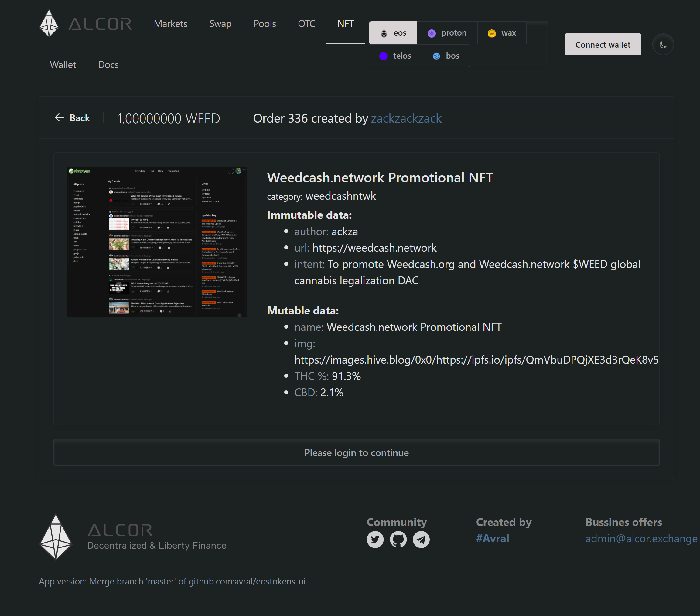Click the category weedcashntwk text

[321, 196]
